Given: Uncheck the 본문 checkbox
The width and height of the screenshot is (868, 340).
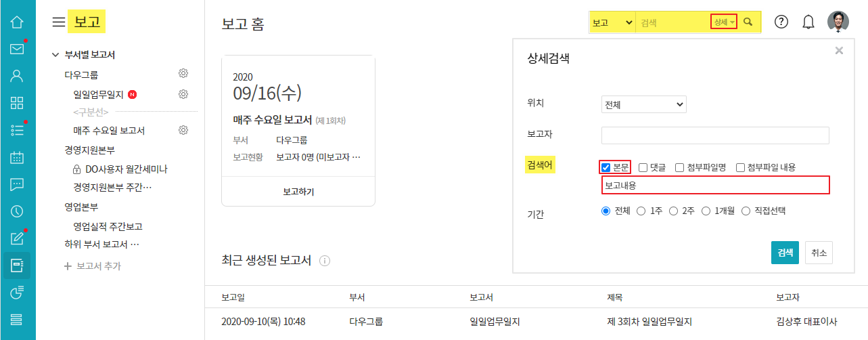Looking at the screenshot, I should pos(606,167).
